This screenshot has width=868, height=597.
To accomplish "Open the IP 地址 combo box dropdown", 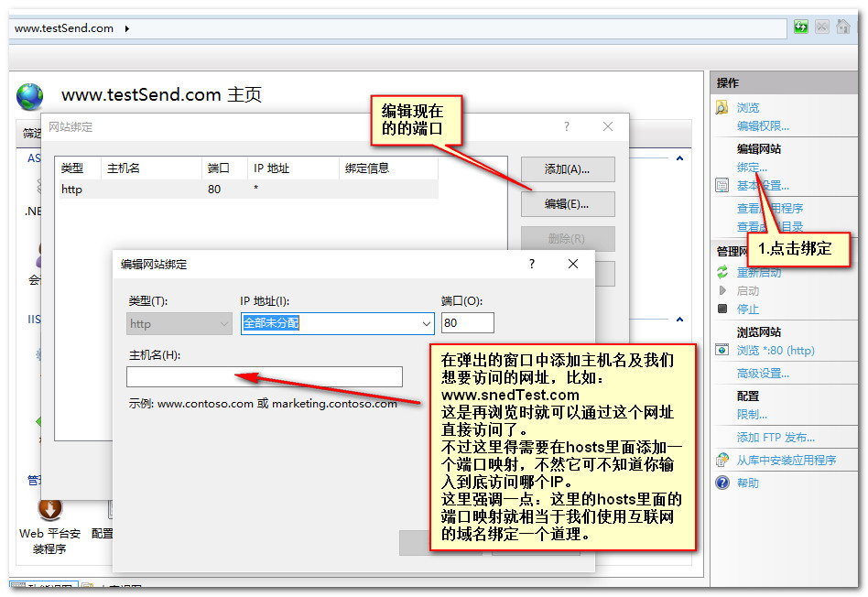I will [427, 323].
